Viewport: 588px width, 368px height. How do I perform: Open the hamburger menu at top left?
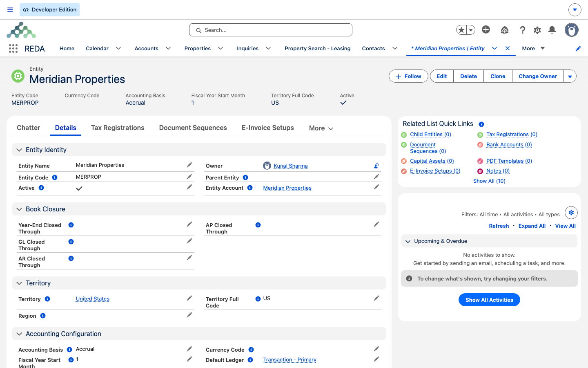click(x=10, y=10)
